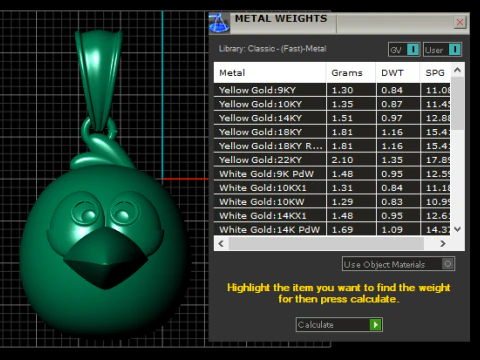The height and width of the screenshot is (360, 480).
Task: Click the Library: Classic-(Fast)-Metal label
Action: (273, 49)
